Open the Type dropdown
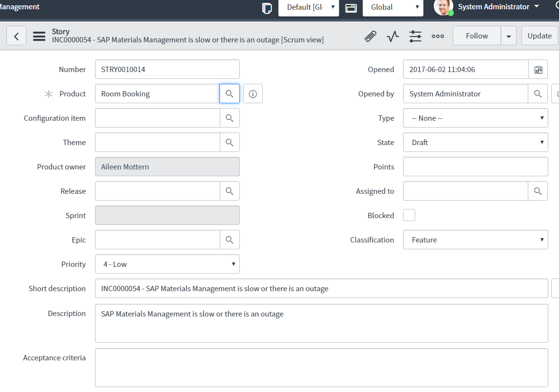The image size is (559, 392). [x=475, y=118]
